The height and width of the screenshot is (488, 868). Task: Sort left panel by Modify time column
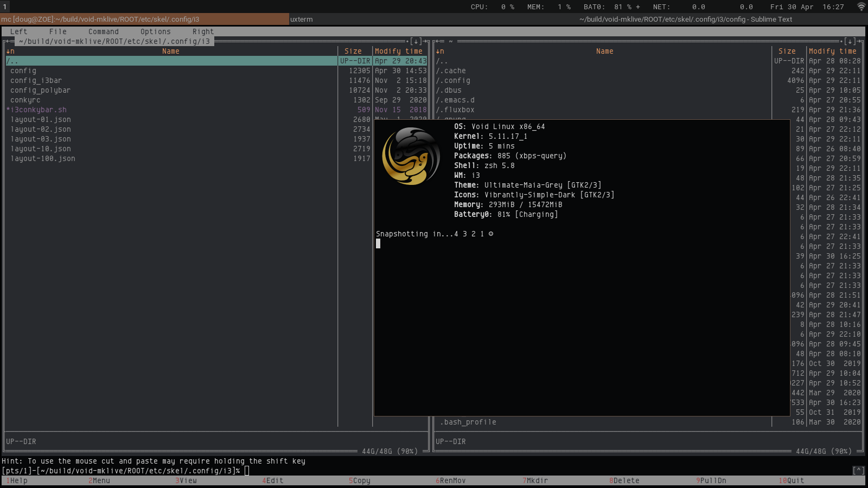398,51
